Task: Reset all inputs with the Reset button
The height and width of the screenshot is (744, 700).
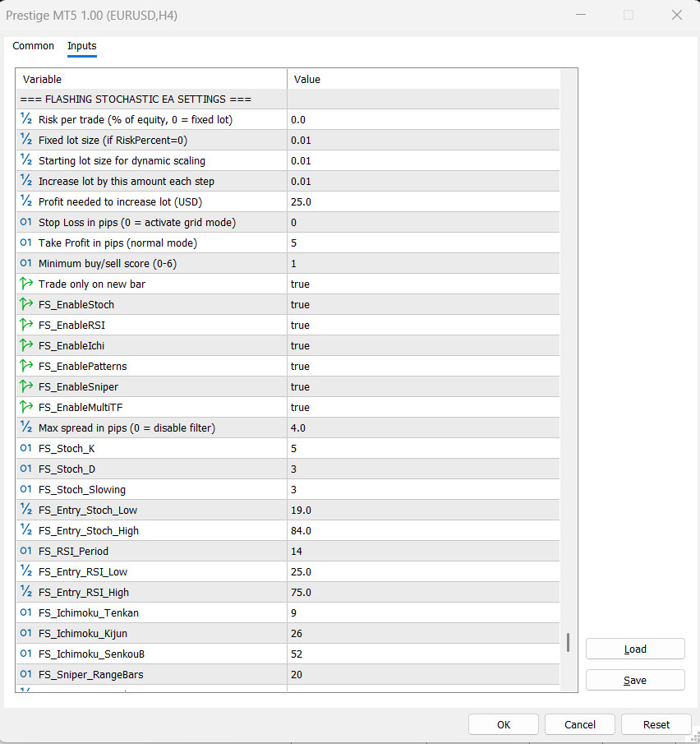Action: (656, 724)
